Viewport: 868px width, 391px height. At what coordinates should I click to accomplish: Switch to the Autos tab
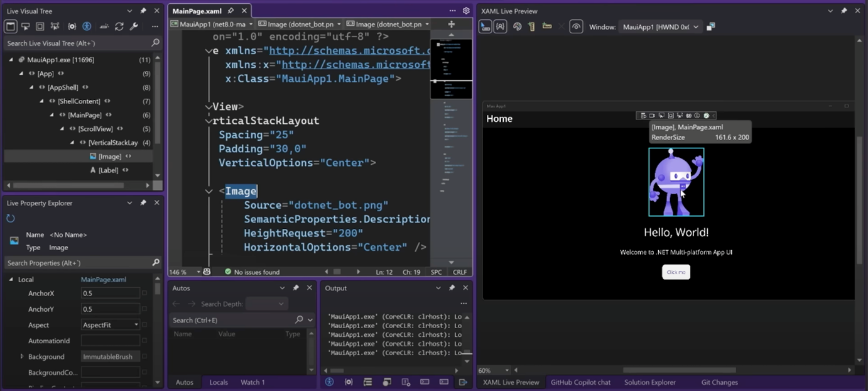pos(184,382)
